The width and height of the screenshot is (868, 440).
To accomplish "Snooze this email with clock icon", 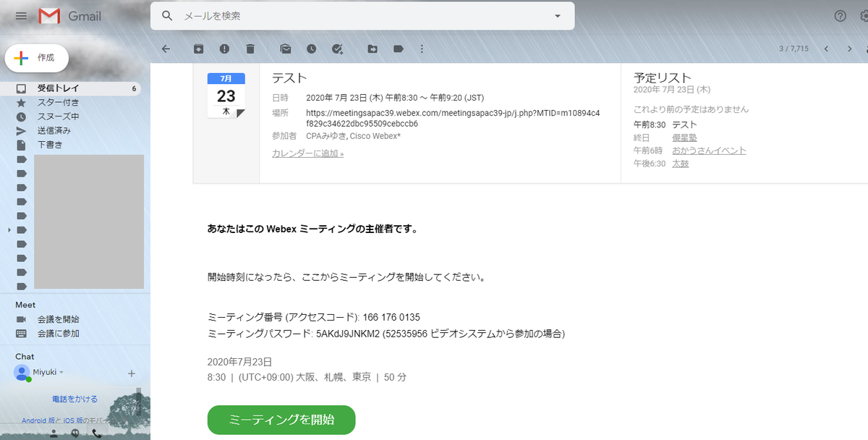I will point(311,48).
